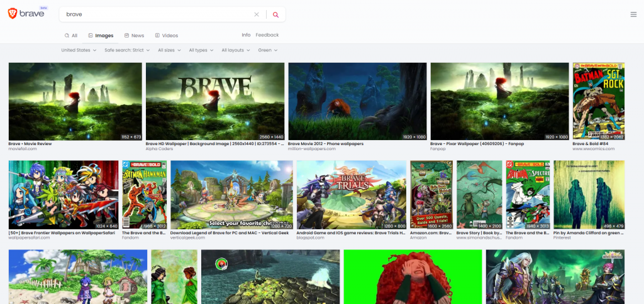This screenshot has width=644, height=304.
Task: Open the Brave HD Wallpaper thumbnail
Action: (214, 101)
